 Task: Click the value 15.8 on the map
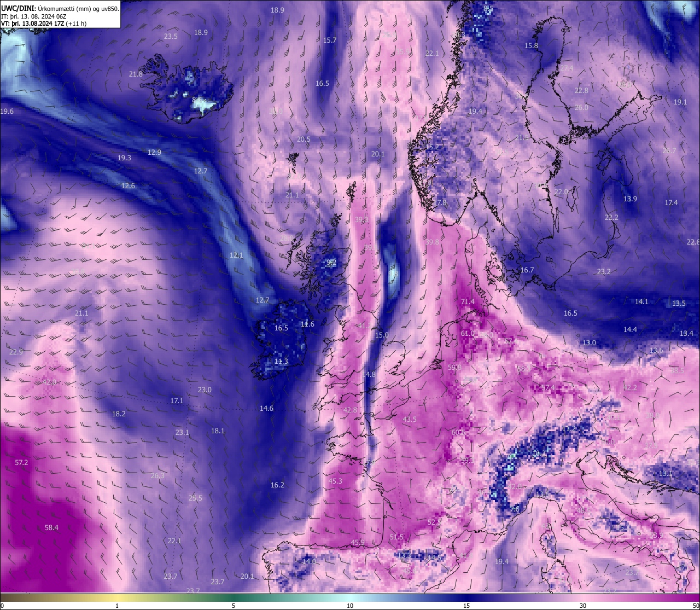click(531, 45)
